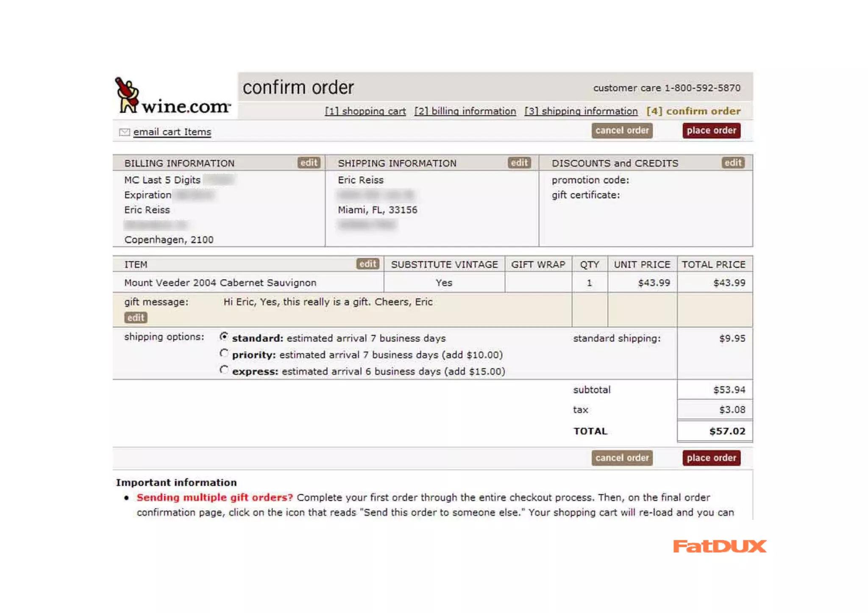Click the envelope icon beside email cart items
This screenshot has height=613, width=868.
tap(124, 132)
